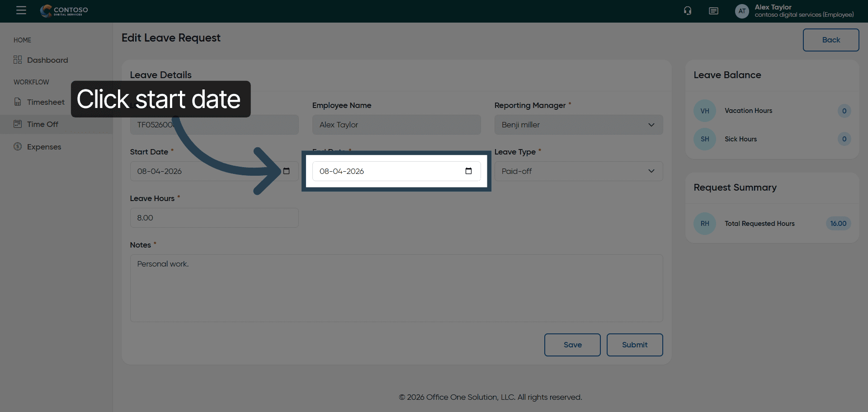This screenshot has height=412, width=868.
Task: Click the AT user avatar
Action: [742, 11]
